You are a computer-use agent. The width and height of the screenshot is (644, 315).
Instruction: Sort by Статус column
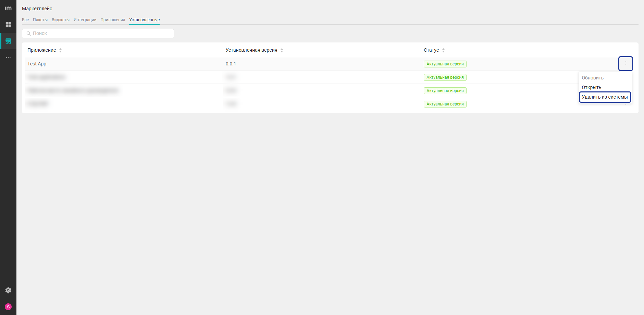coord(443,50)
